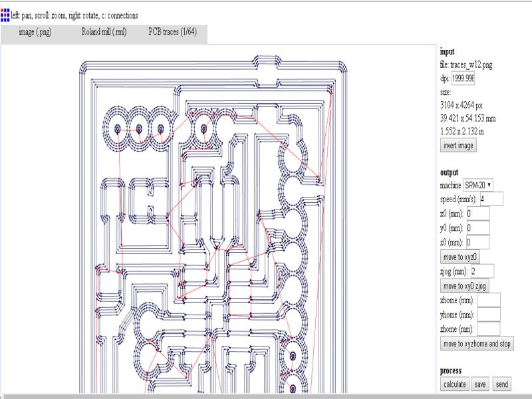The width and height of the screenshot is (532, 399).
Task: Click the input section heading
Action: pyautogui.click(x=447, y=52)
